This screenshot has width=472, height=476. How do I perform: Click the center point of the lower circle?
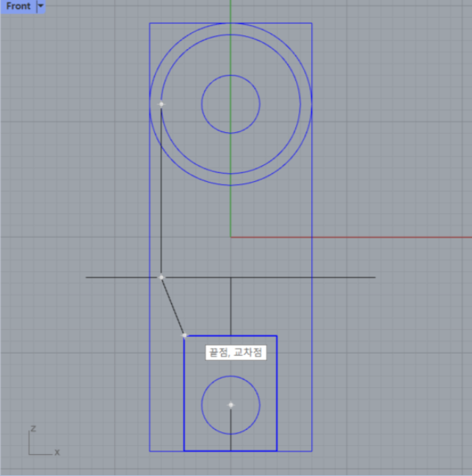pyautogui.click(x=230, y=405)
